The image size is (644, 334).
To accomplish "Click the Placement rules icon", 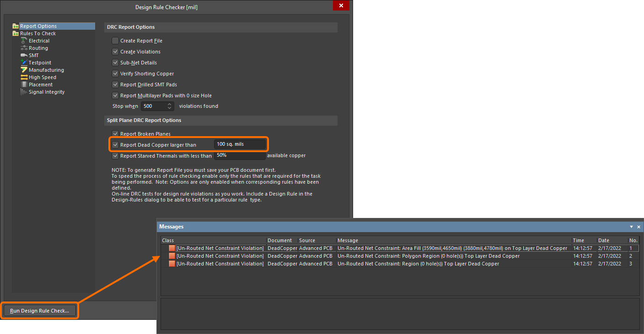I will pos(24,85).
